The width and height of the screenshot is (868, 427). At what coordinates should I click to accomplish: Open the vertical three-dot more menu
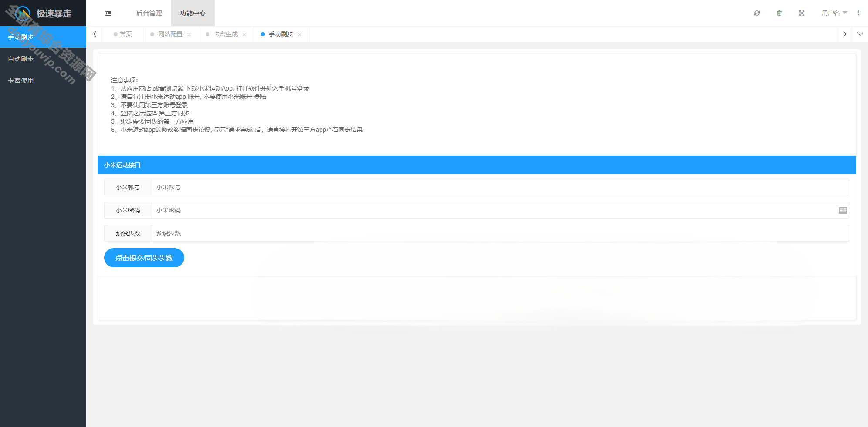click(x=858, y=13)
